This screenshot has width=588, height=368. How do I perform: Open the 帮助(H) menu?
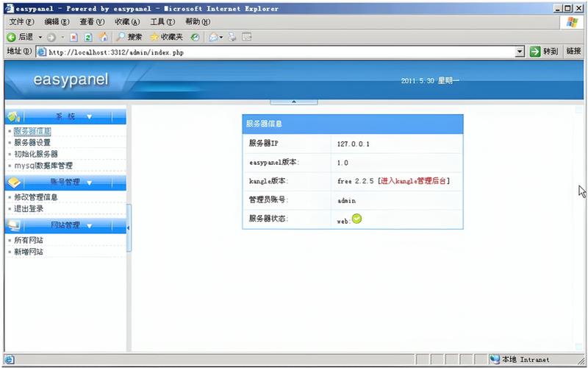[198, 22]
